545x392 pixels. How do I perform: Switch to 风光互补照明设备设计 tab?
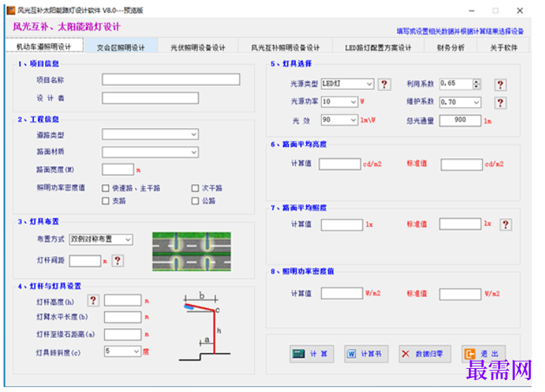click(285, 47)
